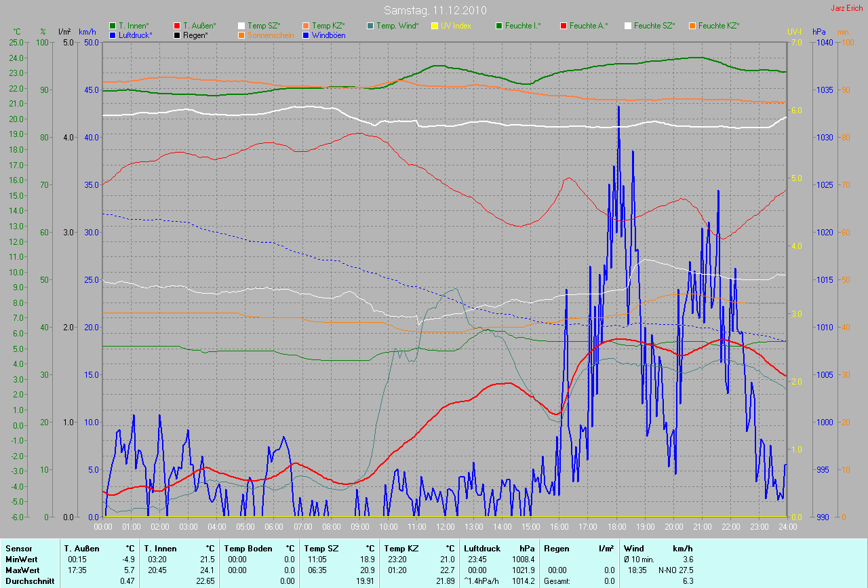
Task: Click the green T. Innen legend square
Action: pyautogui.click(x=113, y=26)
